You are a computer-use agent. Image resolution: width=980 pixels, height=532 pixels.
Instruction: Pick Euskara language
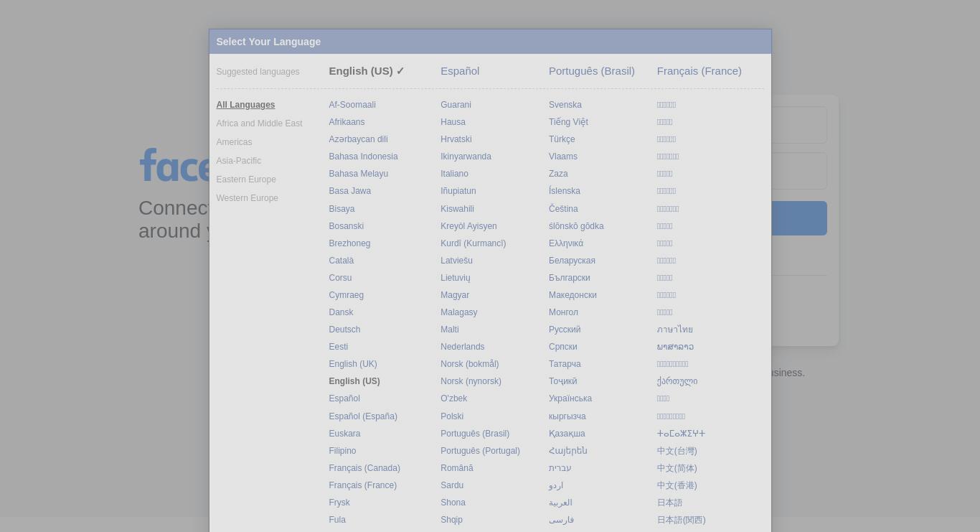(344, 434)
